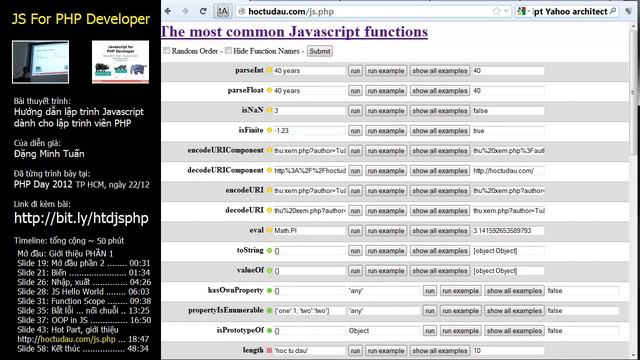Click the speaker name 'Đặng Minh Tuấn'
640x360 pixels.
49,154
